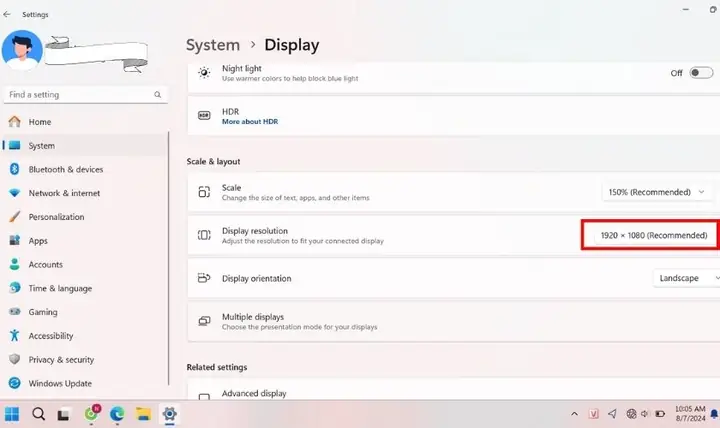This screenshot has height=428, width=720.
Task: Click the Privacy shield icon
Action: point(15,359)
